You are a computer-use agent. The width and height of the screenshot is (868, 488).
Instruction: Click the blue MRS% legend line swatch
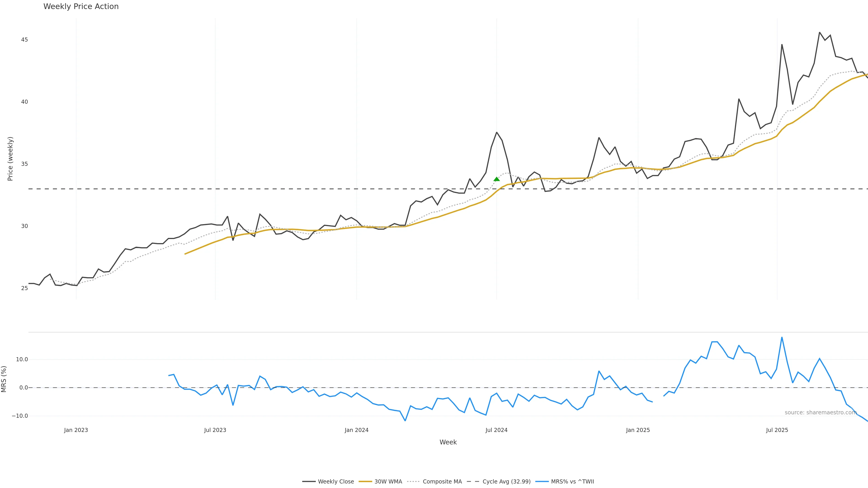click(x=542, y=482)
